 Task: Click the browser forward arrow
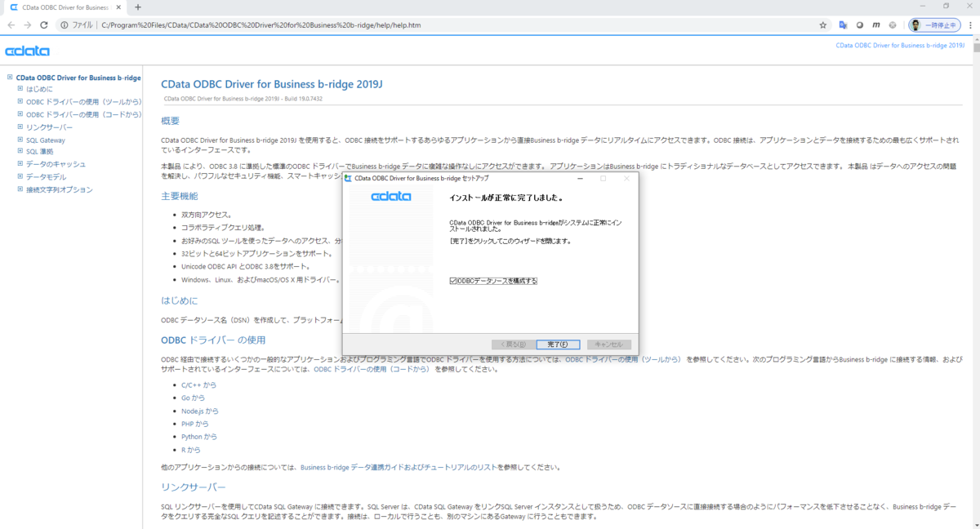[x=27, y=25]
